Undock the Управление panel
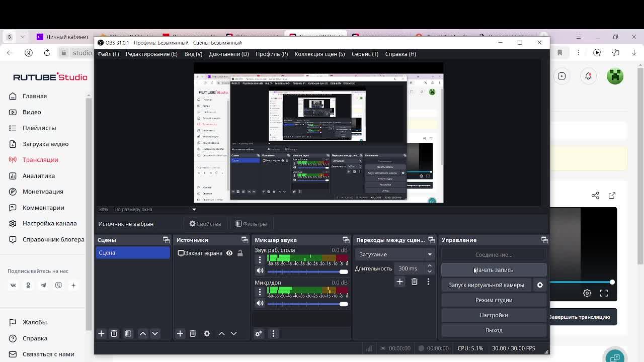 [x=544, y=240]
